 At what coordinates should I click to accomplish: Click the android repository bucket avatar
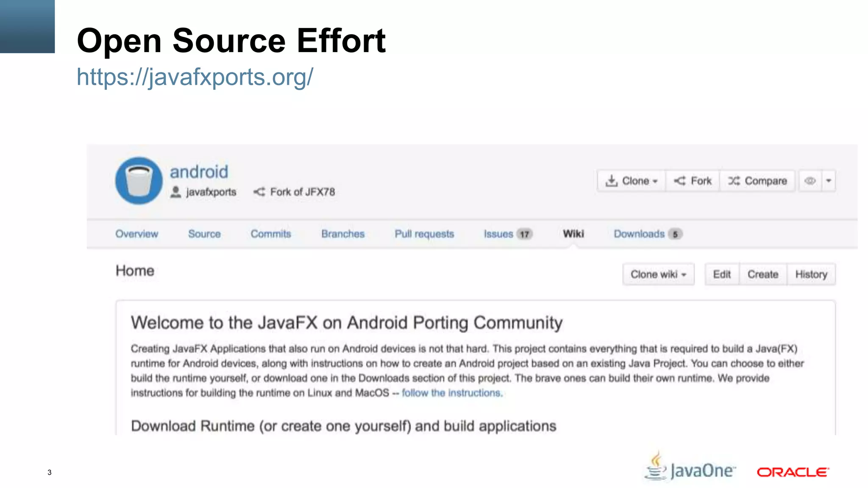(x=139, y=181)
